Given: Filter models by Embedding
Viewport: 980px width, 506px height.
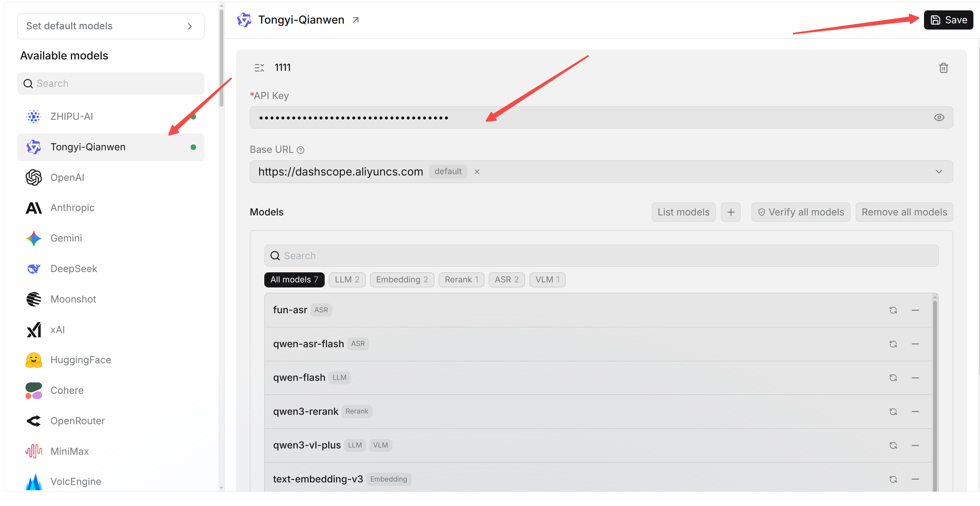Looking at the screenshot, I should [x=402, y=280].
